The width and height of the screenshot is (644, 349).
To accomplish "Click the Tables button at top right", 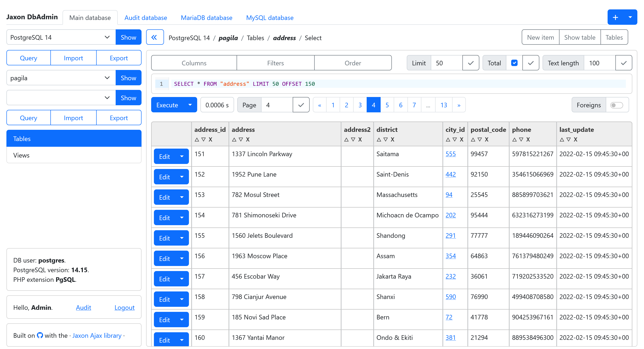I will (614, 37).
